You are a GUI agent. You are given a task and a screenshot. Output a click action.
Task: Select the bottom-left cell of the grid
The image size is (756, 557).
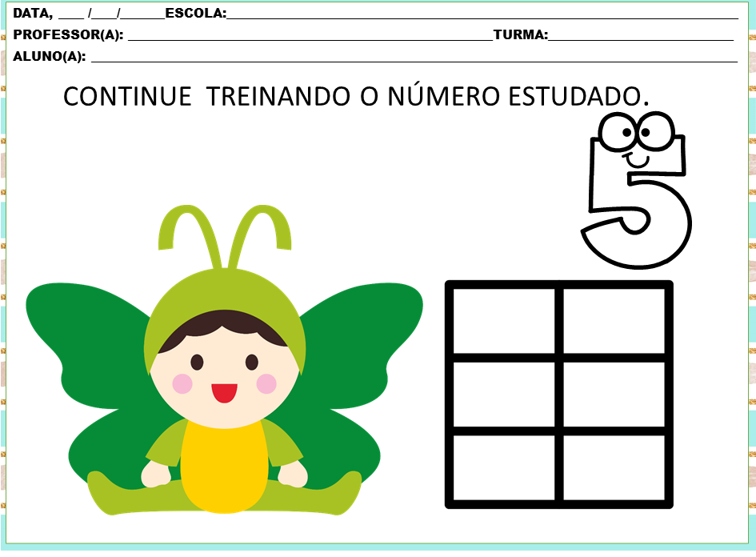click(x=504, y=467)
